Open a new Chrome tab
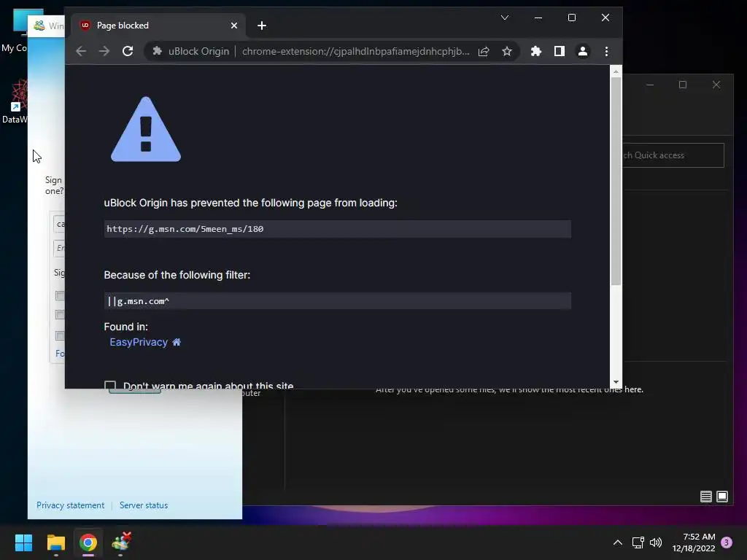747x560 pixels. (x=262, y=26)
